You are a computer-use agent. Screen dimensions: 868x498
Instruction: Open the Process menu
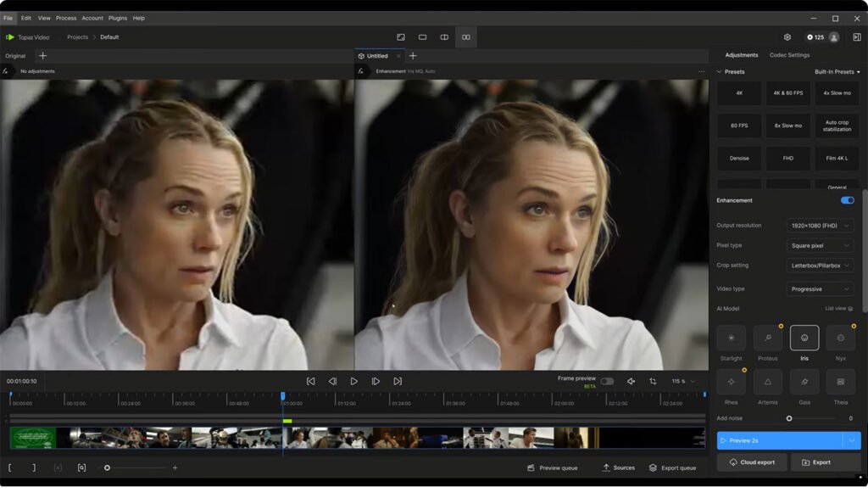(66, 18)
